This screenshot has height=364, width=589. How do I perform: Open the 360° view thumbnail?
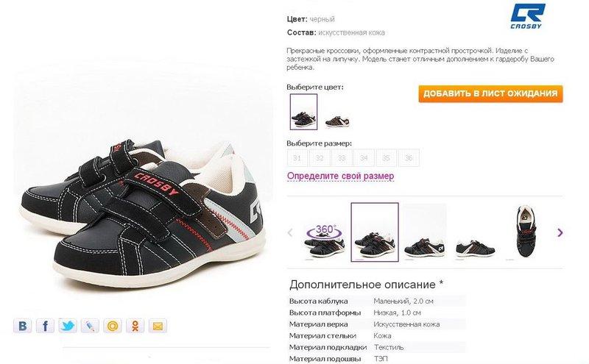(324, 241)
